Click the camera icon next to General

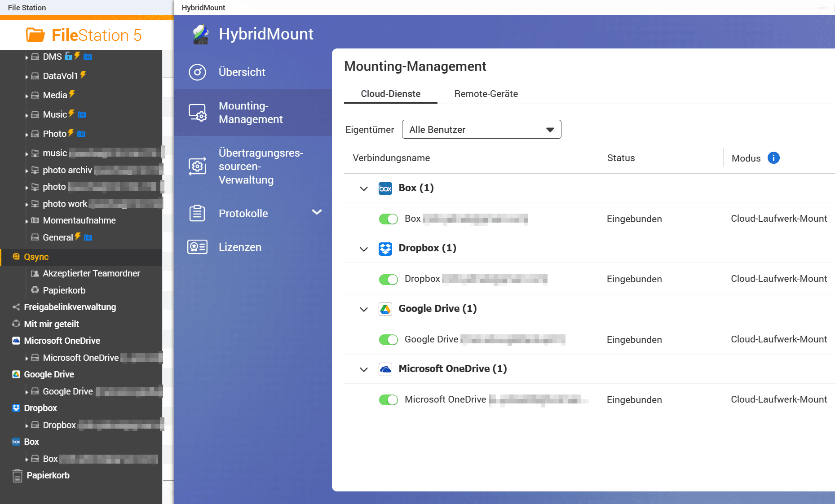click(x=88, y=237)
